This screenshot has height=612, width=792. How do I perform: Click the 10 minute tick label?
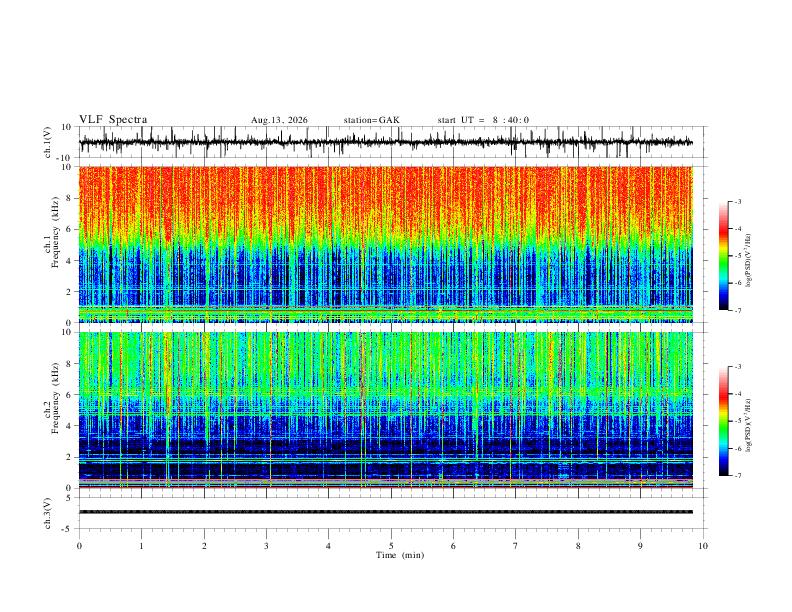click(703, 546)
